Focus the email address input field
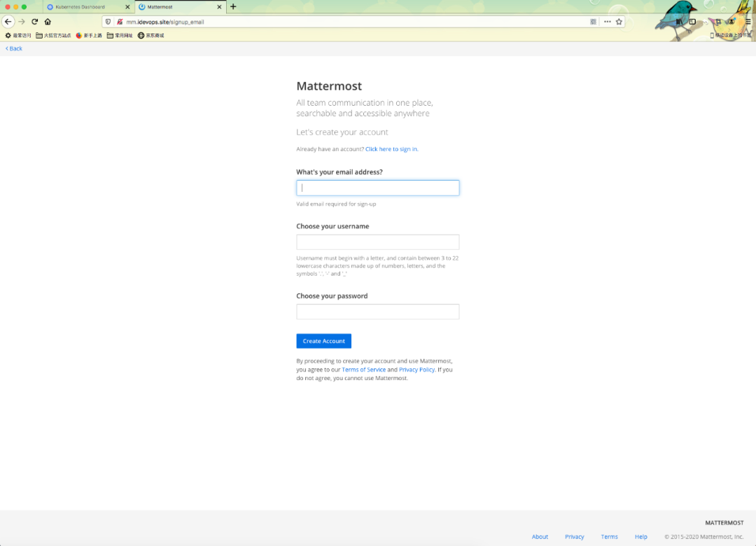The height and width of the screenshot is (546, 756). [377, 188]
